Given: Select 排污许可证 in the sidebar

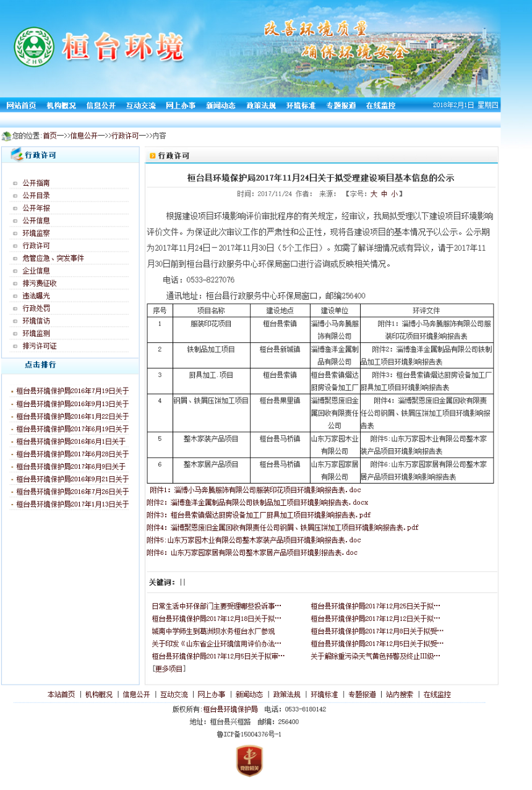Looking at the screenshot, I should 40,346.
